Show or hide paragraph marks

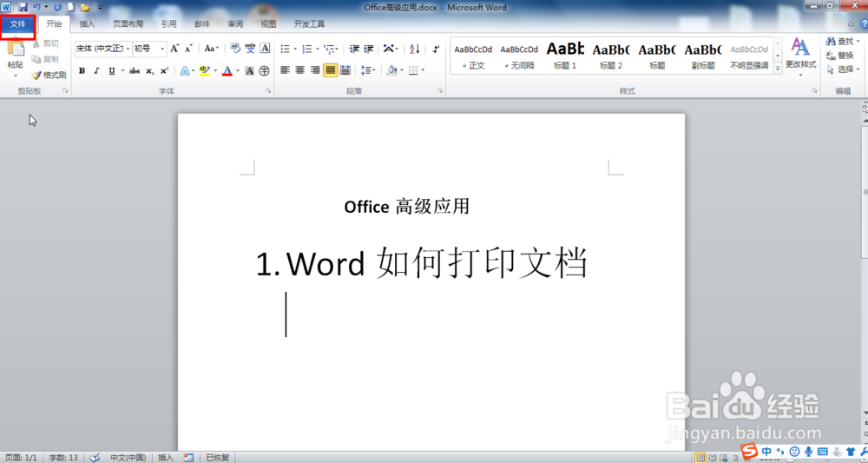(437, 49)
